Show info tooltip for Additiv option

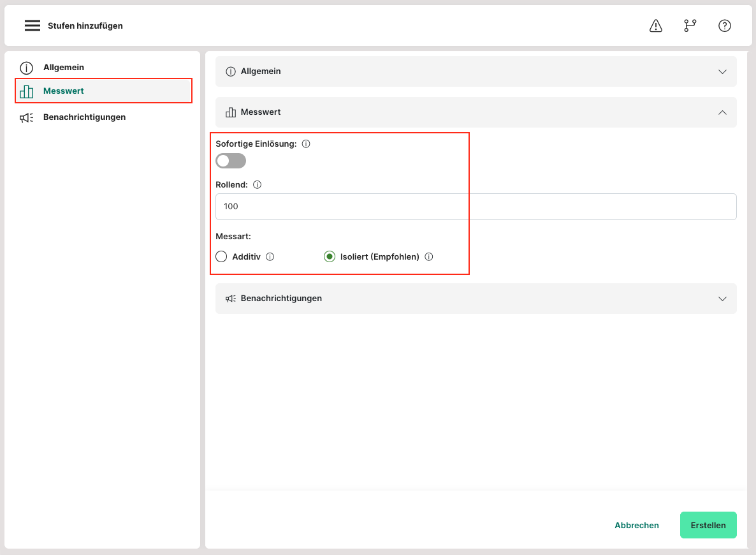(270, 257)
